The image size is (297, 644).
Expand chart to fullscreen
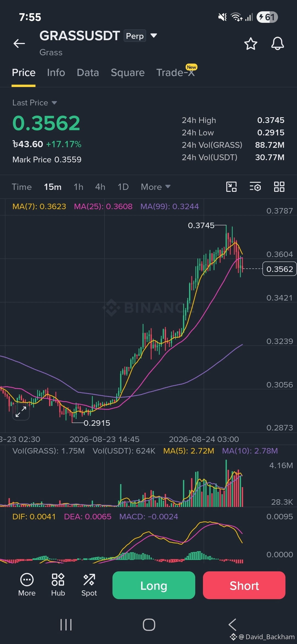[x=21, y=412]
